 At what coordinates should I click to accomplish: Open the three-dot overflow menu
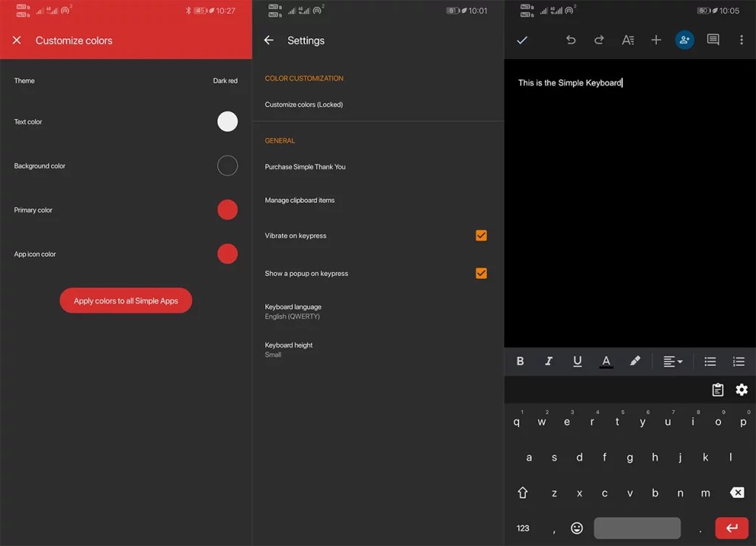tap(742, 41)
